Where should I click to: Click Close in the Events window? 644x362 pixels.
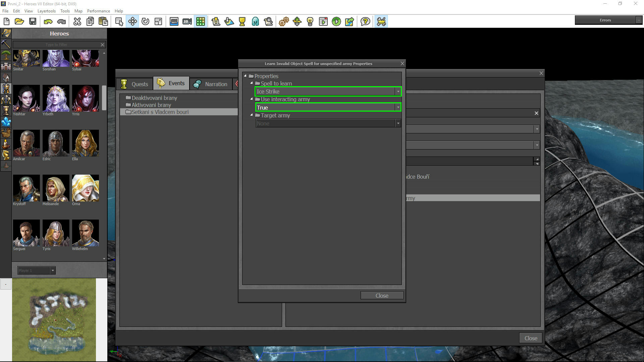pos(531,338)
